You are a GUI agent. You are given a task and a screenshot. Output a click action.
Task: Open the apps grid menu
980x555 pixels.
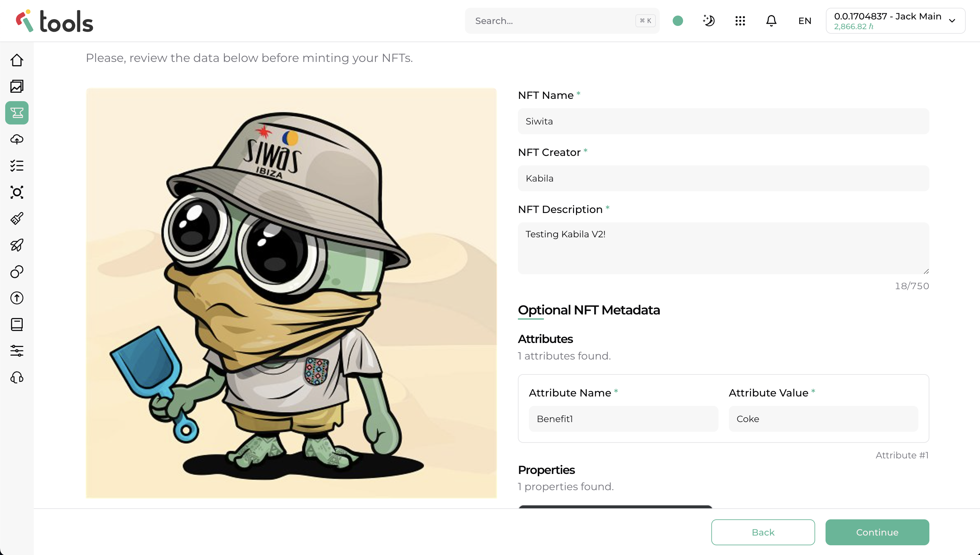(x=740, y=20)
